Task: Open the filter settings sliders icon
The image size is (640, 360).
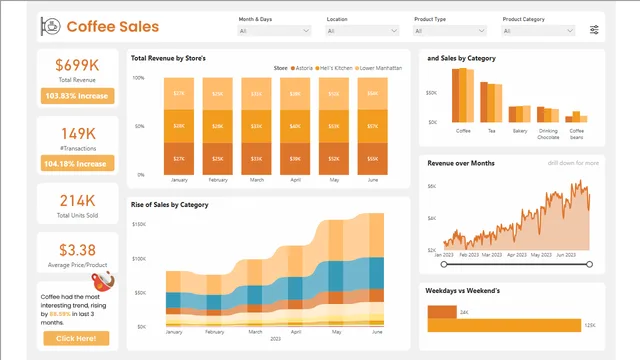Action: (594, 30)
